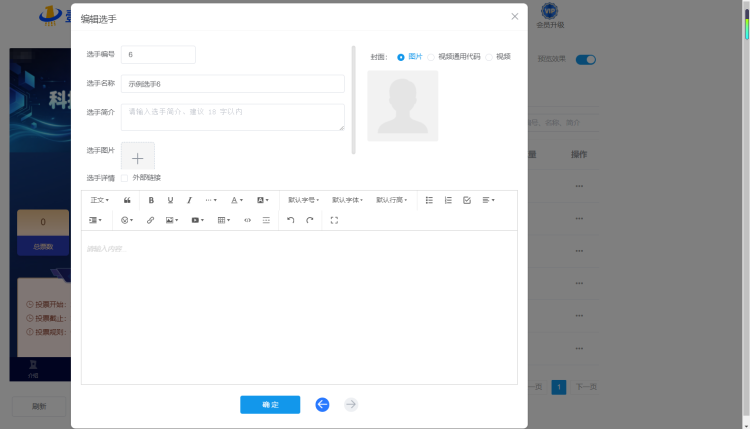
Task: Go to previous contestant with blue arrow
Action: 322,405
